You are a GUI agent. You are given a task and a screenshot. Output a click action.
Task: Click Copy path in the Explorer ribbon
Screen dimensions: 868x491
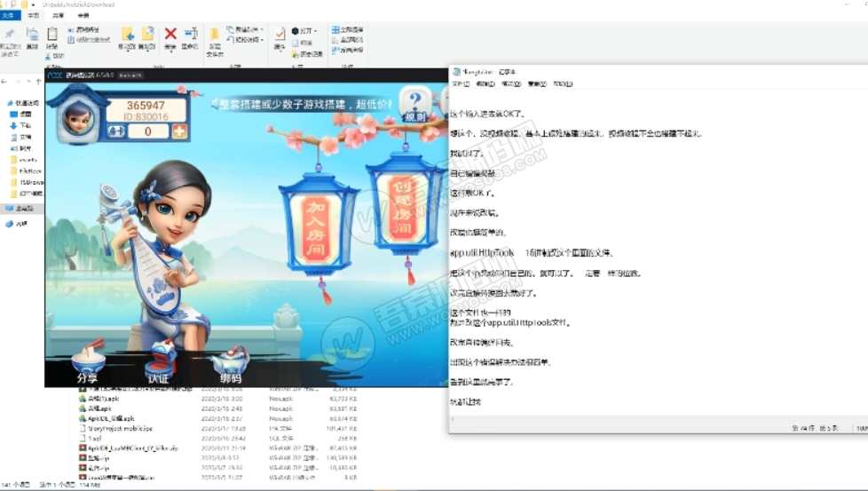point(84,29)
